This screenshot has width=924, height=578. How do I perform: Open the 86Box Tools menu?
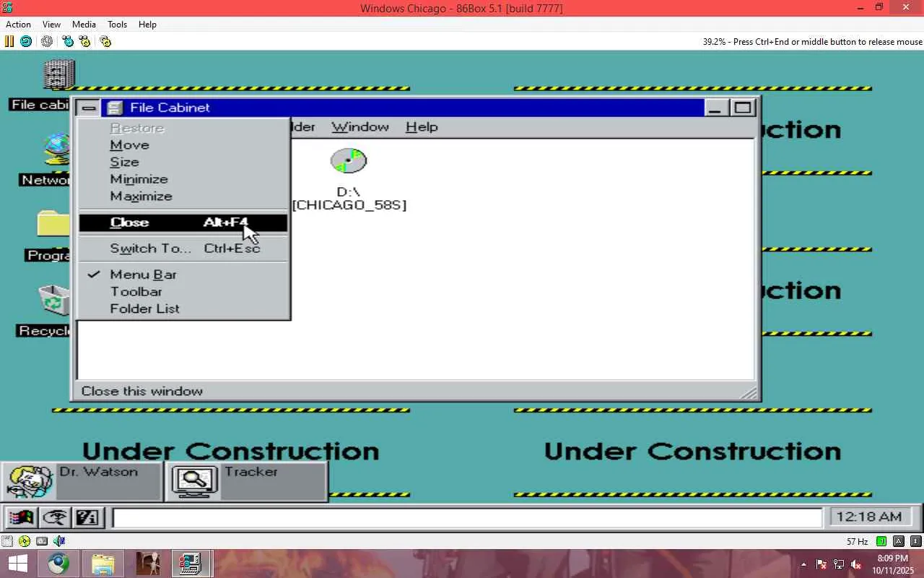click(117, 24)
